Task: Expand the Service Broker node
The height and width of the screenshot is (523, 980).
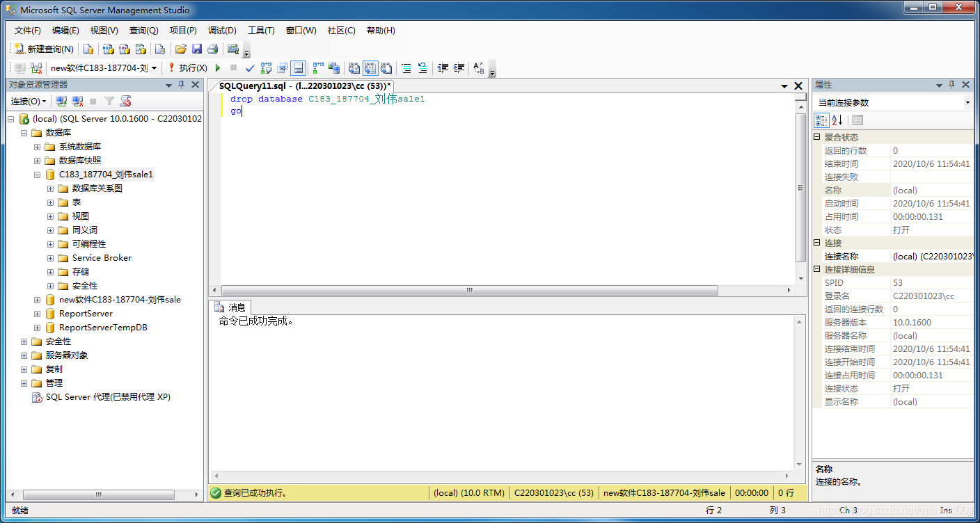Action: [51, 258]
